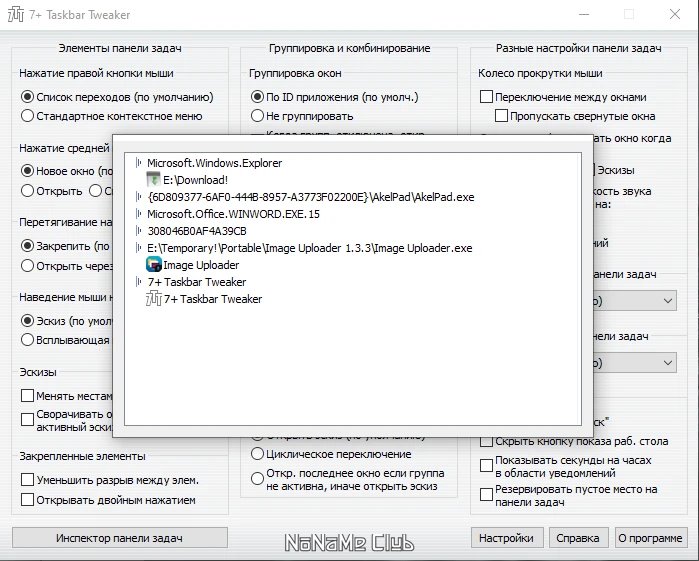Select Image Uploader 1.3.3 exe path entry

[309, 248]
